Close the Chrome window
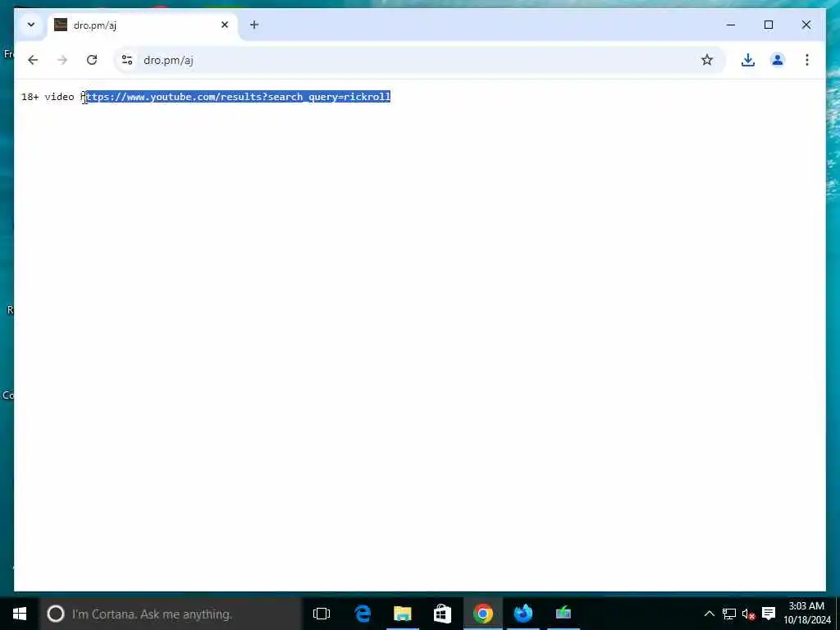Screen dimensions: 840x630 [x=806, y=25]
